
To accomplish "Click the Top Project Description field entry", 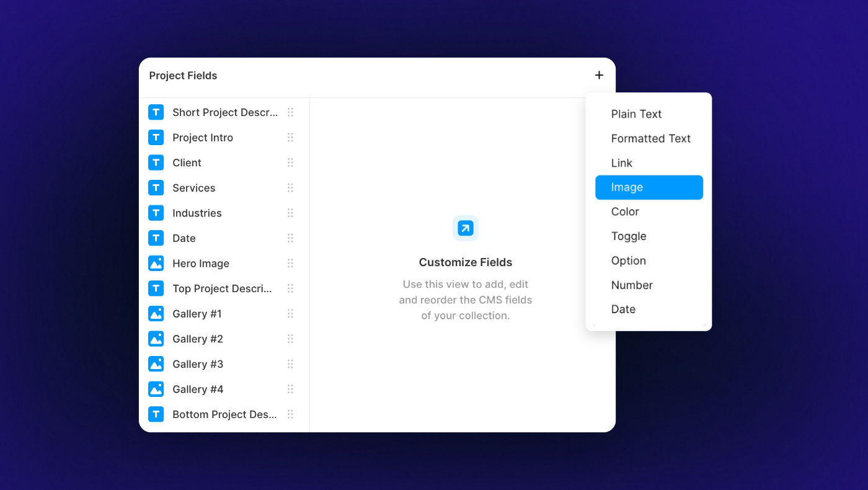I will [x=222, y=288].
